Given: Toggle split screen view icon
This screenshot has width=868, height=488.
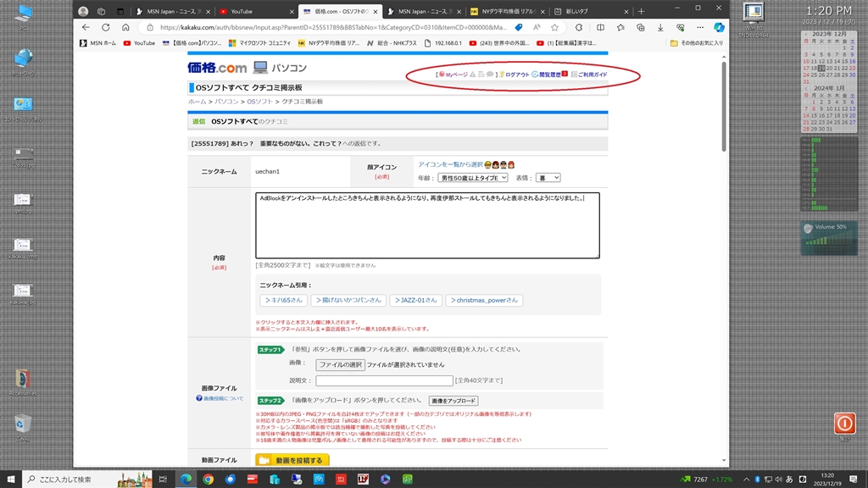Looking at the screenshot, I should (600, 27).
